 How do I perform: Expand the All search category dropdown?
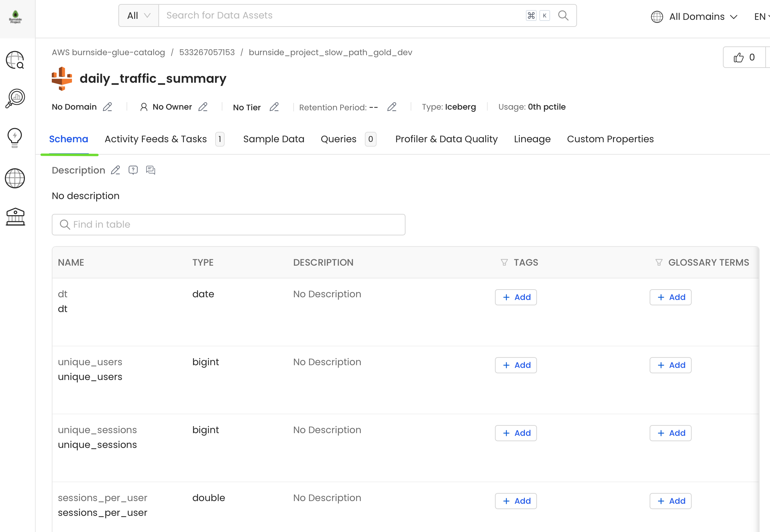(139, 15)
